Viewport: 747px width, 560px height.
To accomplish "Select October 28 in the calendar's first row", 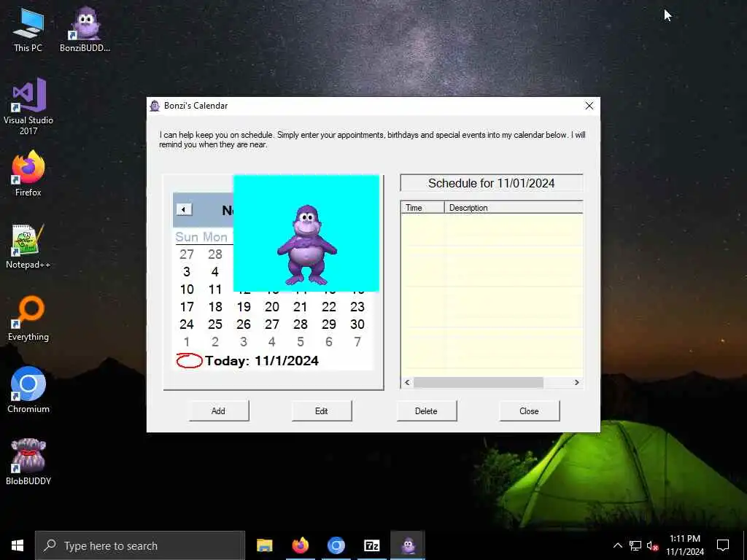I will pos(215,254).
